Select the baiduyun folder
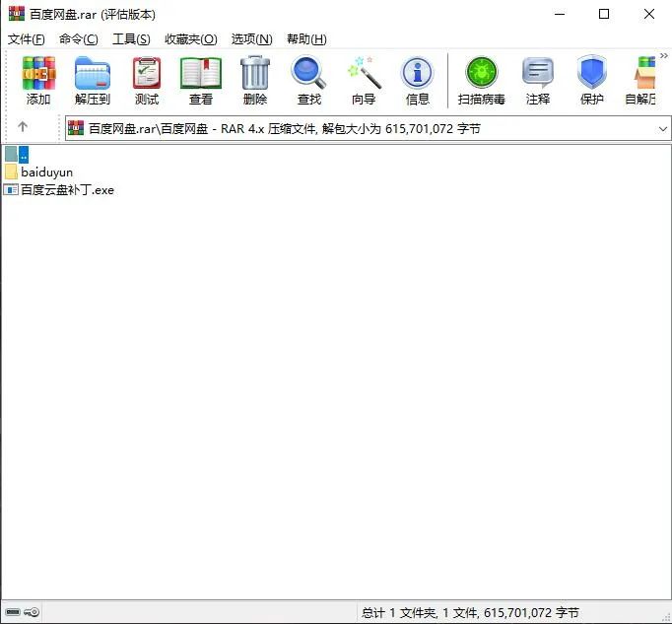 46,173
